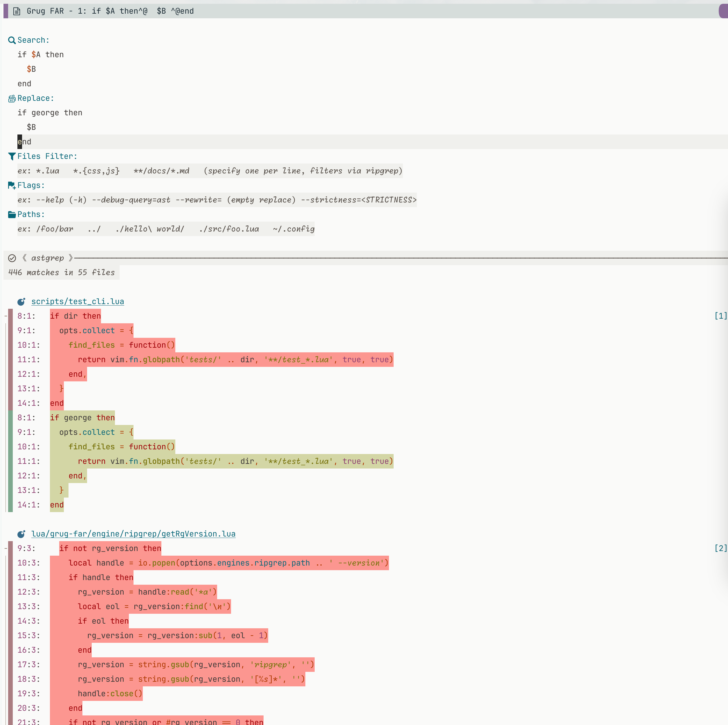Switch engine using left bracket before astgrep
The width and height of the screenshot is (728, 725).
[24, 258]
